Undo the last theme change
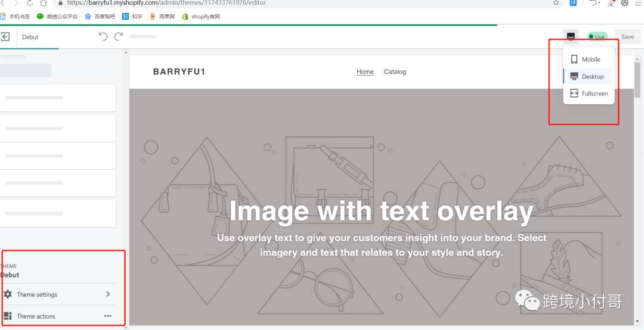644x330 pixels. click(x=103, y=36)
